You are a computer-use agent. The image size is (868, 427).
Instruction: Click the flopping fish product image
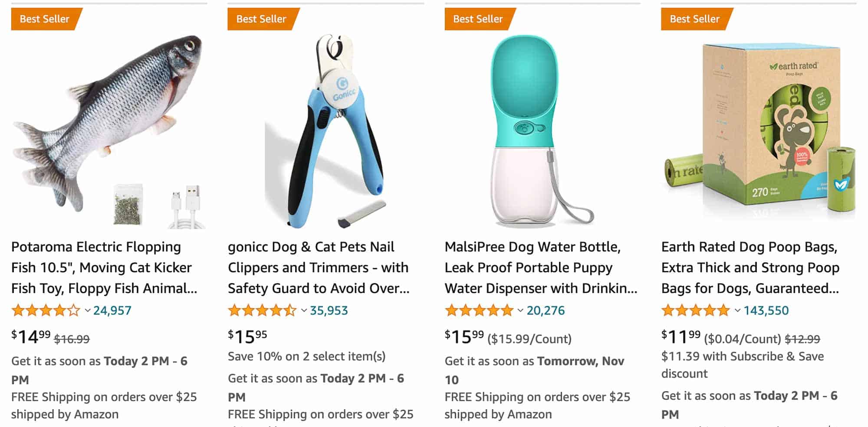(108, 126)
